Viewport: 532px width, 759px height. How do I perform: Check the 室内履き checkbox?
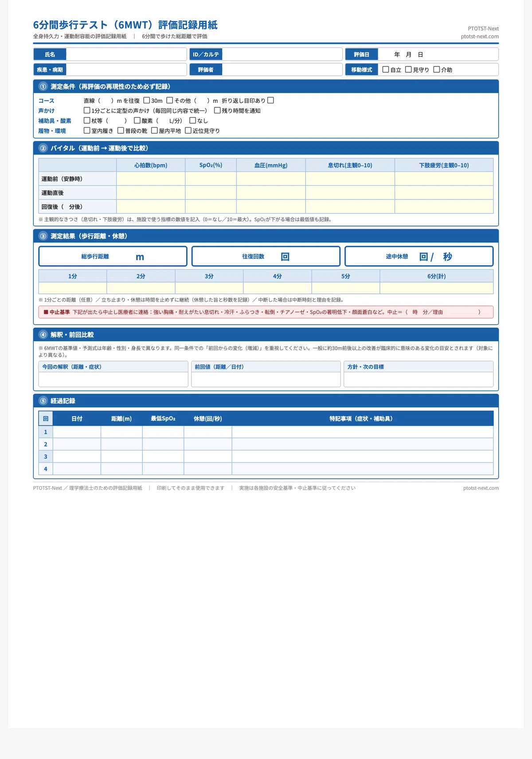click(x=87, y=131)
